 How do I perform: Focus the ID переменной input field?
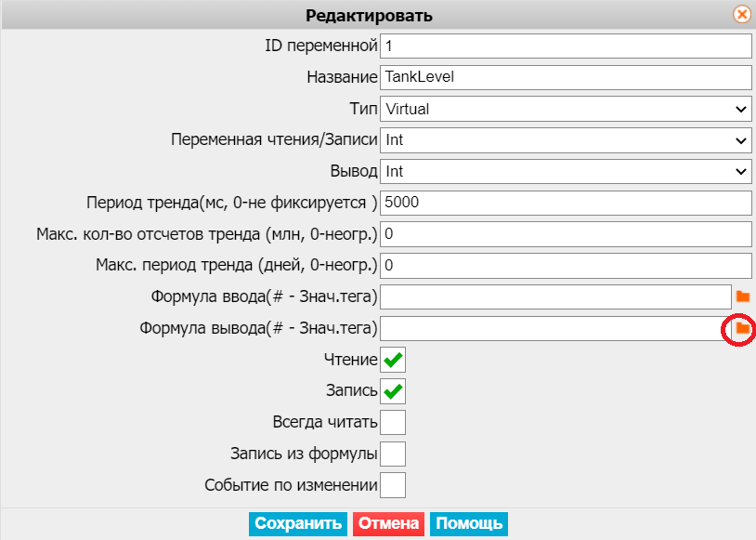coord(566,46)
